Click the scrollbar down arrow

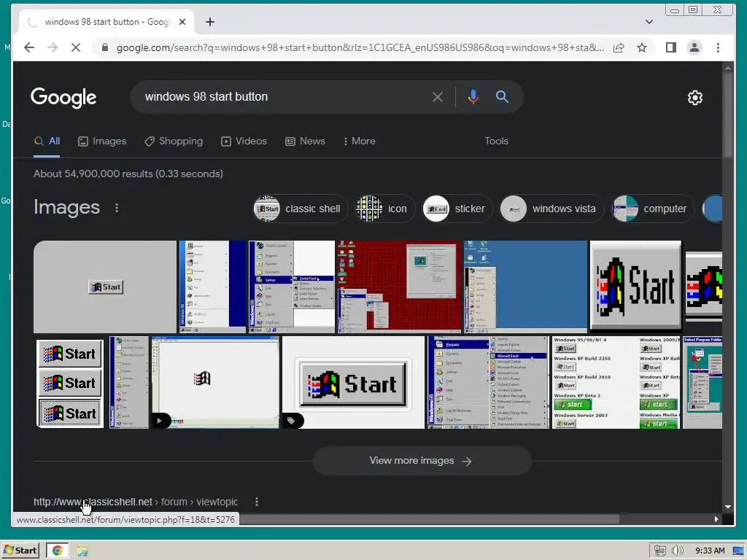click(x=727, y=507)
